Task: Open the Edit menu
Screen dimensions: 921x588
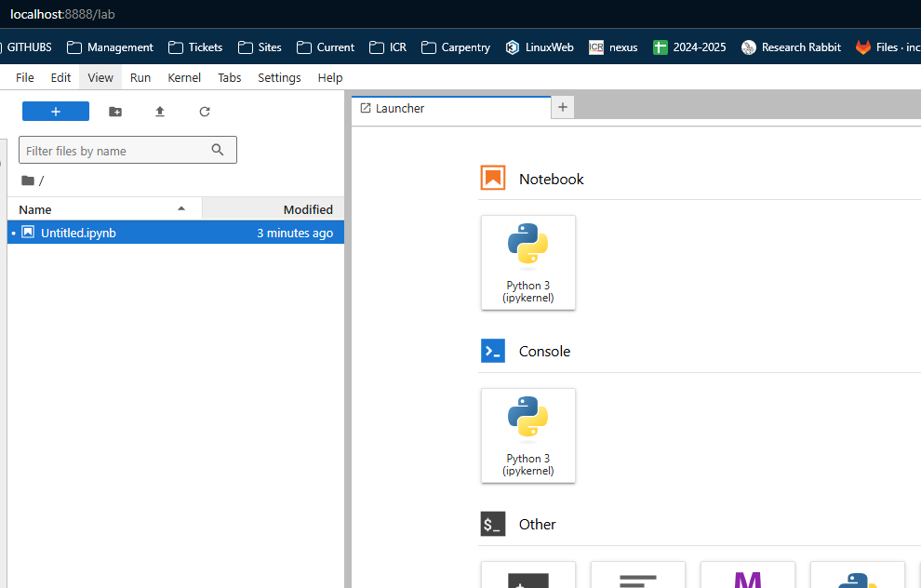Action: pos(60,77)
